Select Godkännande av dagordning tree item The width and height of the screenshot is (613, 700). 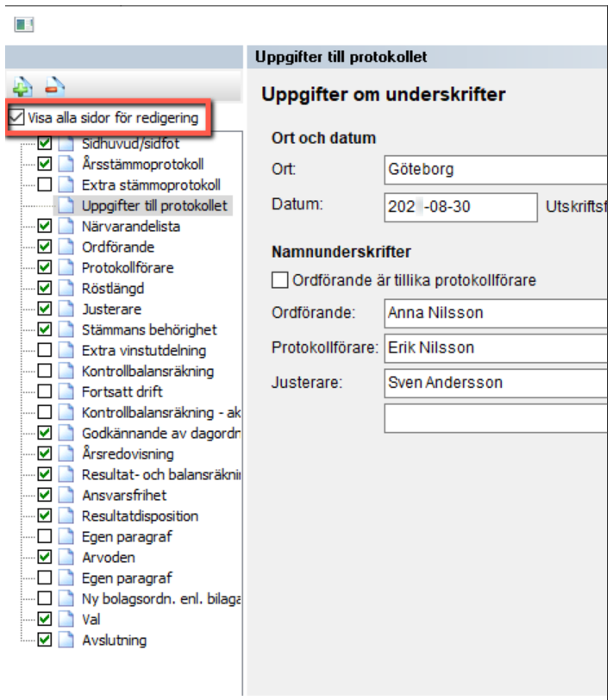161,433
